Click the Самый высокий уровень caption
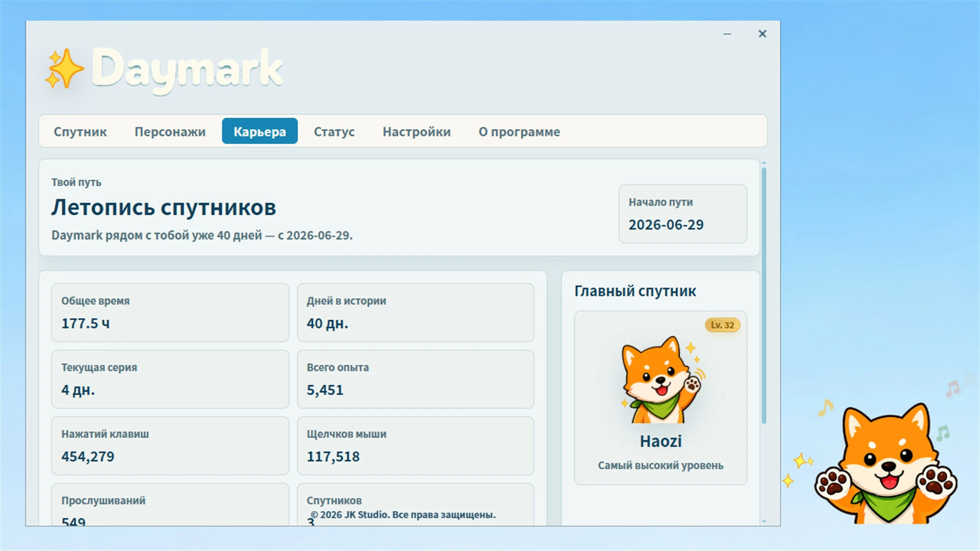980x551 pixels. 660,465
